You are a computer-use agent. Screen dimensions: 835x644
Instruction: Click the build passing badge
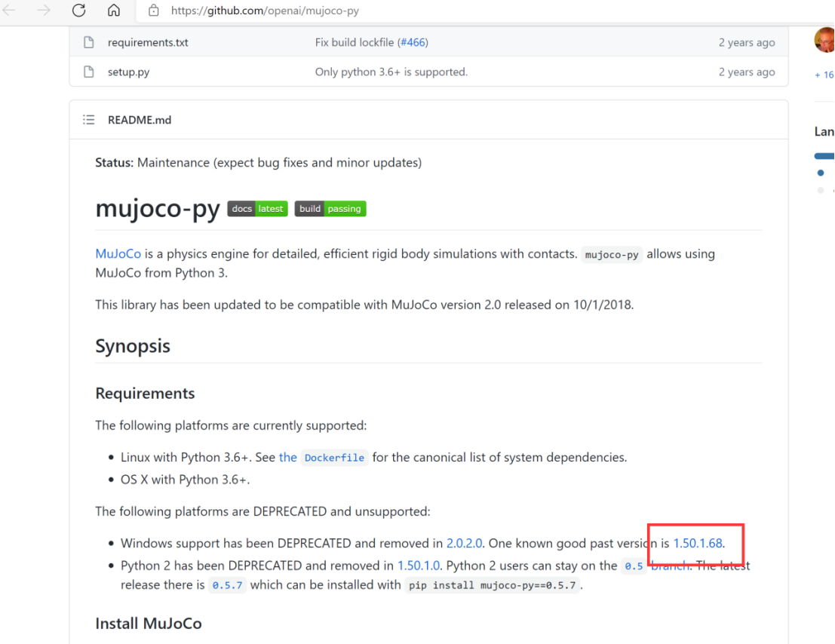click(x=330, y=209)
